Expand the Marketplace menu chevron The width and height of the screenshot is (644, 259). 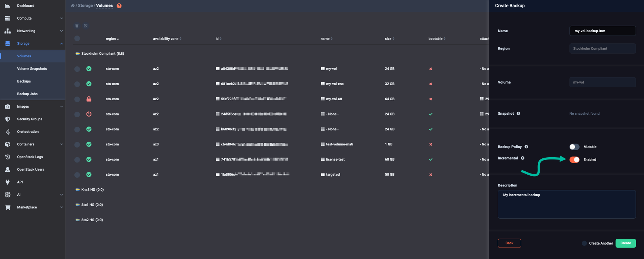61,207
